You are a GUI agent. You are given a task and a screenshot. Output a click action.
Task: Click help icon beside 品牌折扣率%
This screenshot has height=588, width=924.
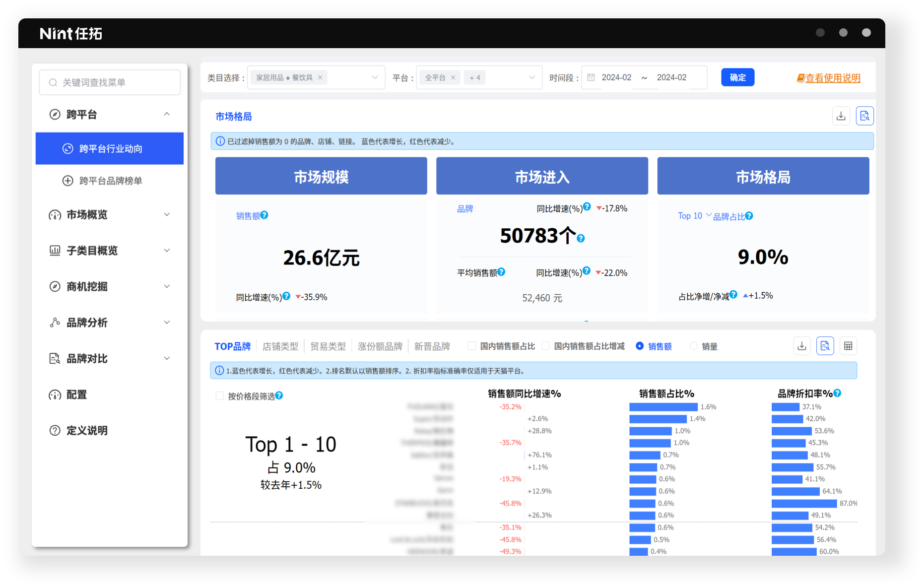coord(837,393)
